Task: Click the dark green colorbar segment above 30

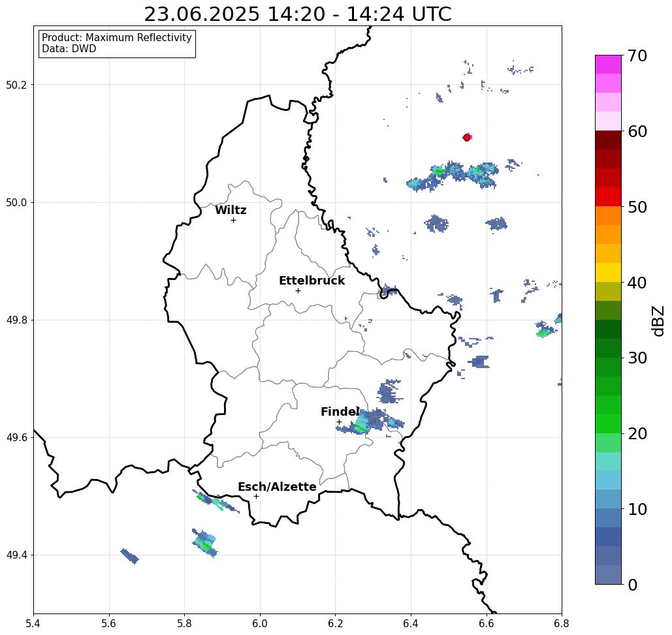Action: pyautogui.click(x=608, y=348)
